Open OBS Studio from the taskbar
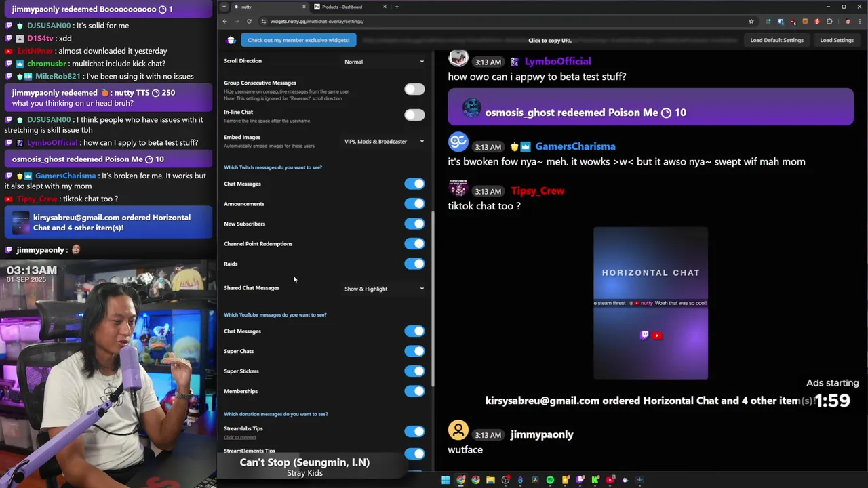This screenshot has height=488, width=868. (505, 480)
